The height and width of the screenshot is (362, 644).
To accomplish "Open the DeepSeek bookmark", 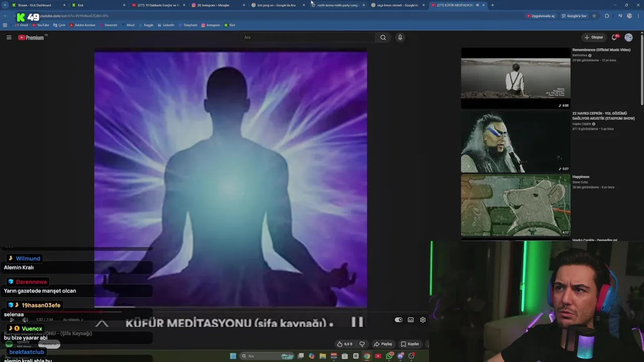I will click(x=188, y=25).
